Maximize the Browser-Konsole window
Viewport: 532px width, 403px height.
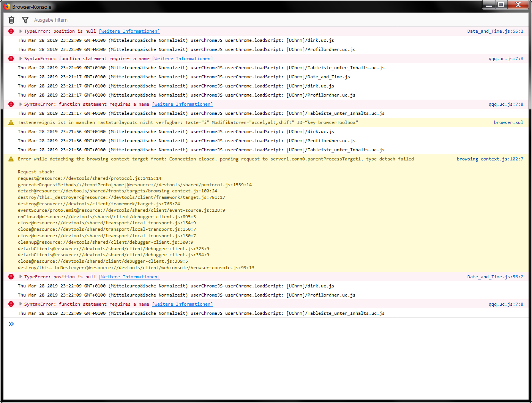[501, 5]
